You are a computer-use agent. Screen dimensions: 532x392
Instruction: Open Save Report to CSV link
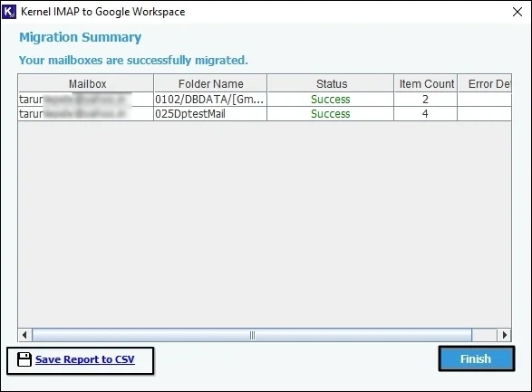point(85,359)
